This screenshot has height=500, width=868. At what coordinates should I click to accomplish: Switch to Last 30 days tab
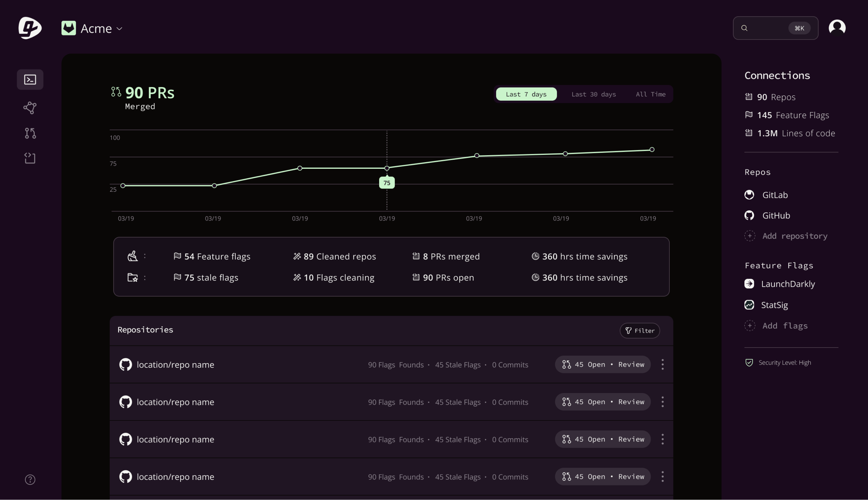[x=593, y=94]
